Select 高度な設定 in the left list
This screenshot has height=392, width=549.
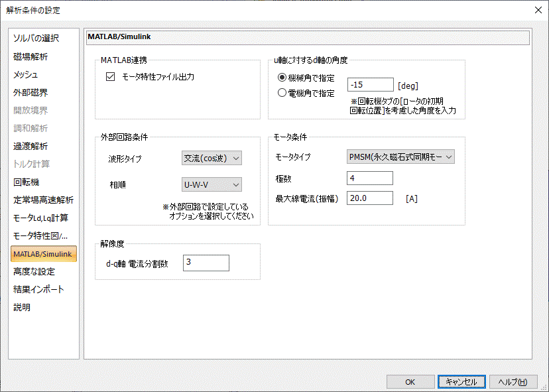[x=34, y=271]
